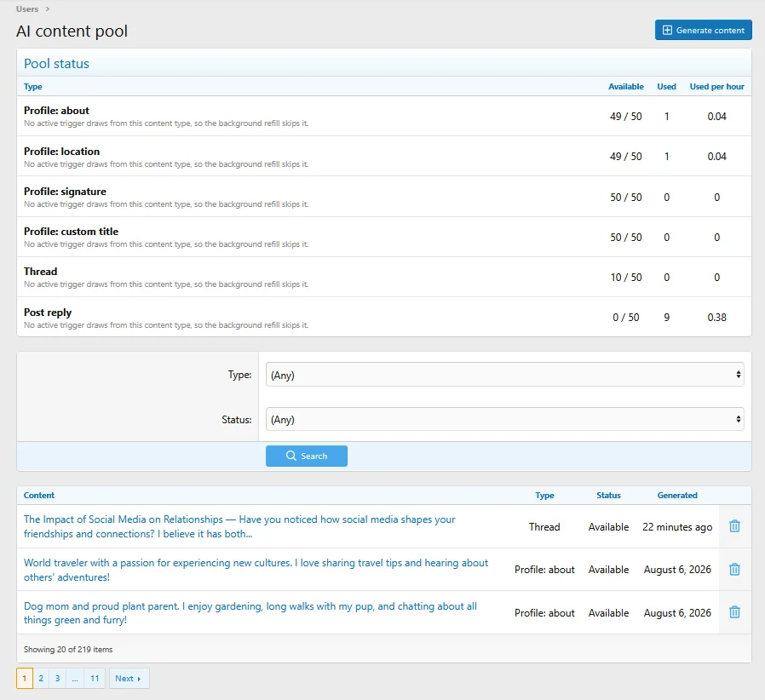This screenshot has width=765, height=700.
Task: Open The Impact of Social Media thread content
Action: (x=239, y=526)
